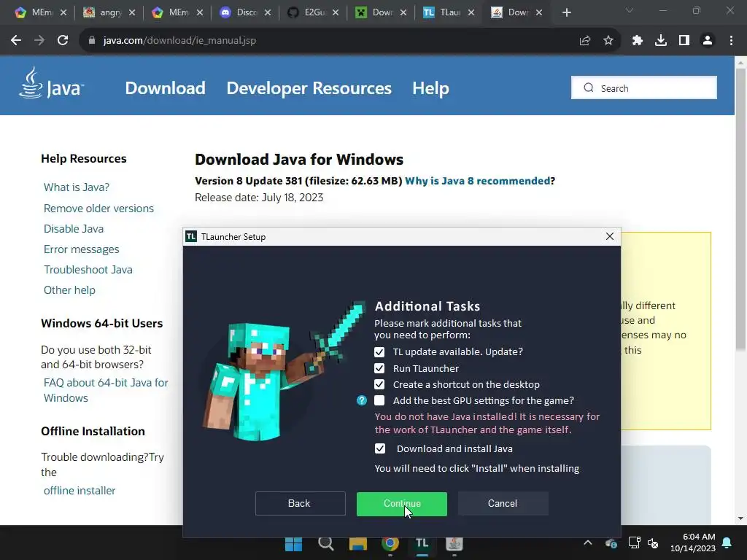Toggle the Chrome side panel icon
The image size is (747, 560).
pyautogui.click(x=684, y=41)
